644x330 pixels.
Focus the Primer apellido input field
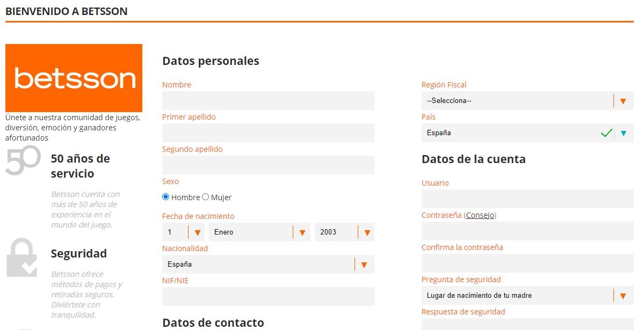pos(268,133)
